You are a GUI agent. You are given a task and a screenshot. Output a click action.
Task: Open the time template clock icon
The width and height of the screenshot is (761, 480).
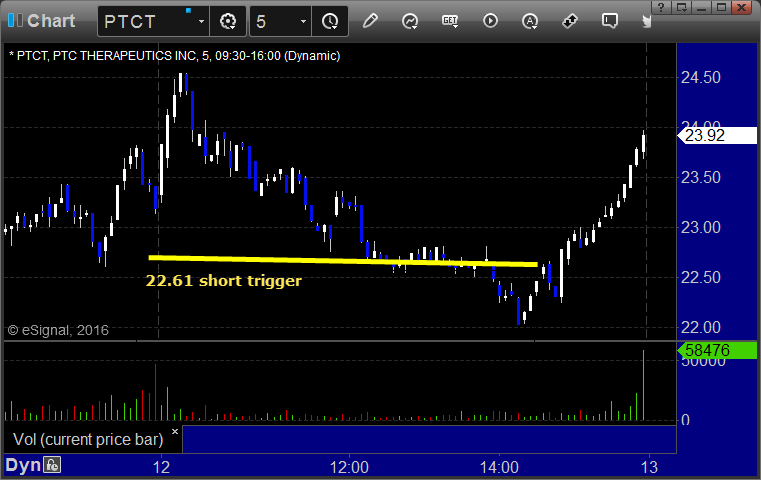[330, 21]
